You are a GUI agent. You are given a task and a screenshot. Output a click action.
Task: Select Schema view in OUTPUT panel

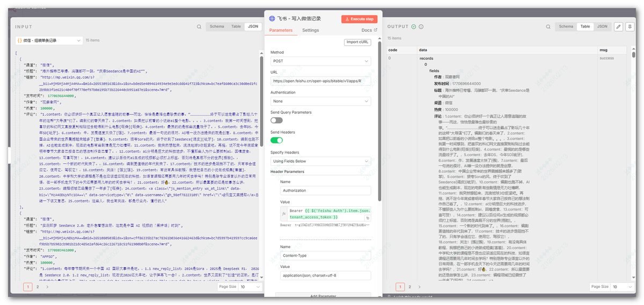(x=566, y=26)
